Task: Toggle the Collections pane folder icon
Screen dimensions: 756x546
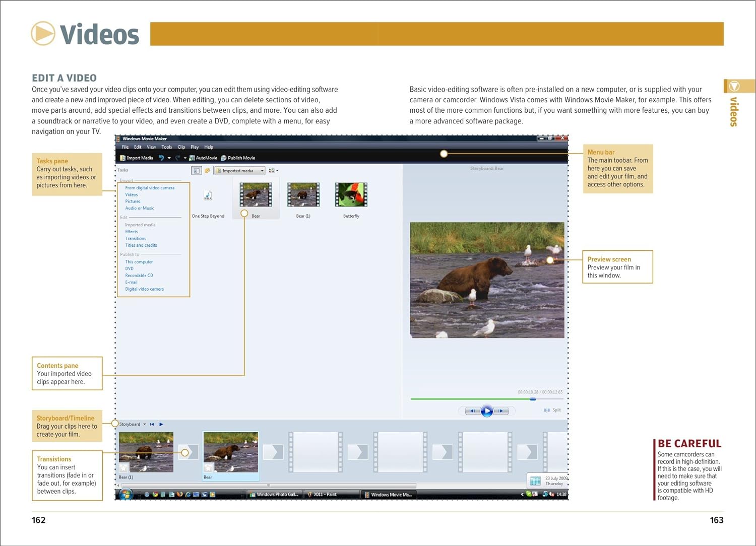Action: tap(207, 171)
